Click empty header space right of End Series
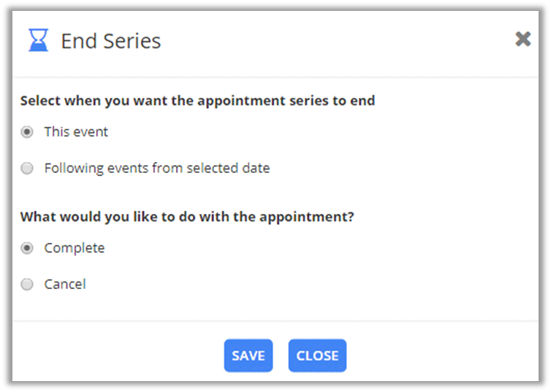The width and height of the screenshot is (551, 392). [329, 41]
